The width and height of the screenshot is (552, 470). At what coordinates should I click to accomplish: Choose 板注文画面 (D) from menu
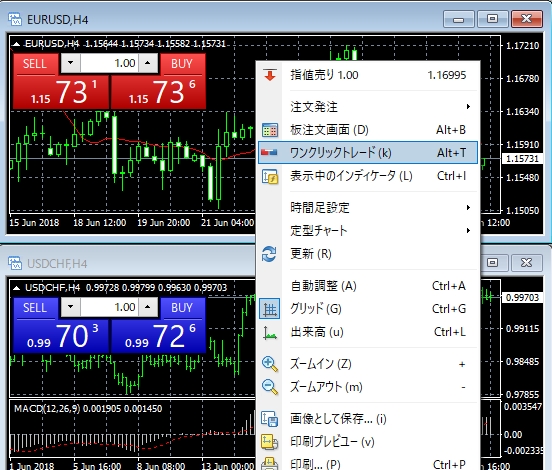[368, 130]
